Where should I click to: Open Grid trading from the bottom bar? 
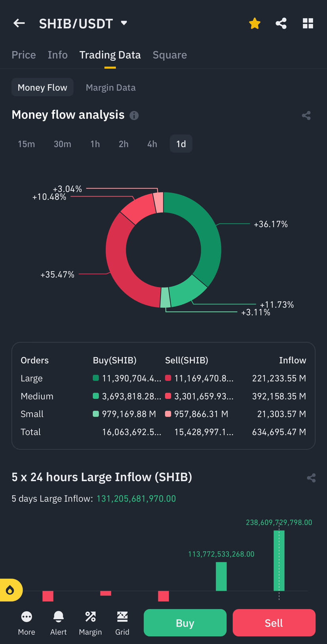(122, 623)
